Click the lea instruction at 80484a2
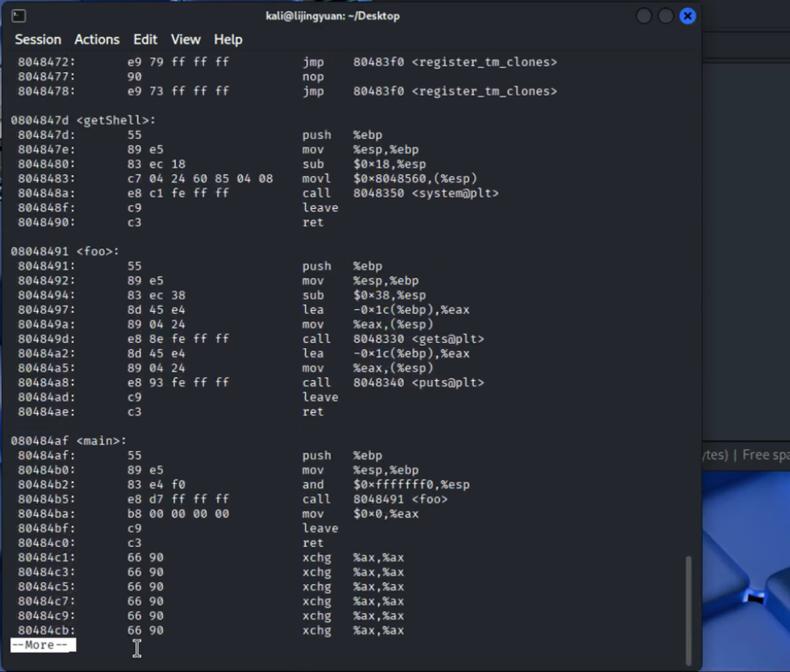Viewport: 790px width, 672px height. (x=386, y=353)
